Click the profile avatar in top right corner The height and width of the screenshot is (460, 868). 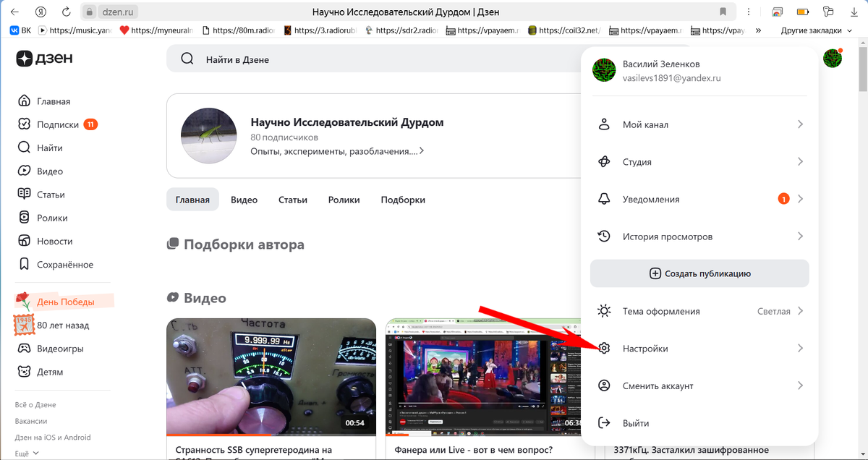[833, 59]
